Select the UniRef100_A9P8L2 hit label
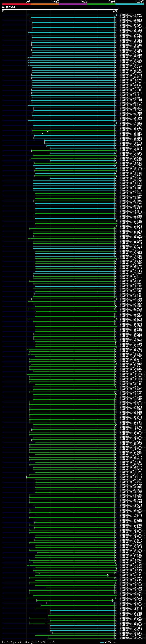The width and height of the screenshot is (146, 644). coord(131,40)
